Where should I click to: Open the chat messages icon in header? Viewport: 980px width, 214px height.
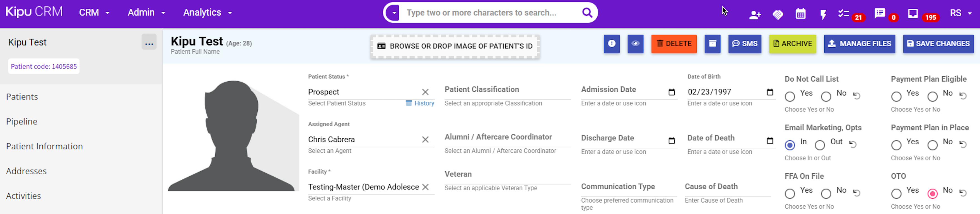(880, 14)
